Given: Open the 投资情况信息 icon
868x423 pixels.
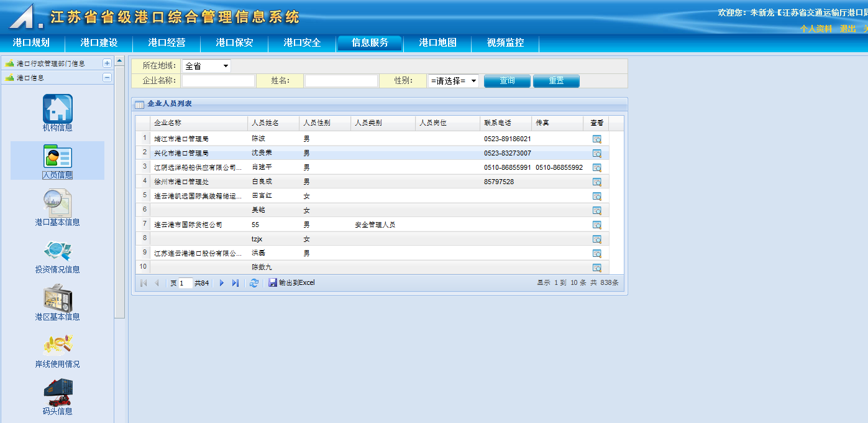Looking at the screenshot, I should pyautogui.click(x=57, y=251).
